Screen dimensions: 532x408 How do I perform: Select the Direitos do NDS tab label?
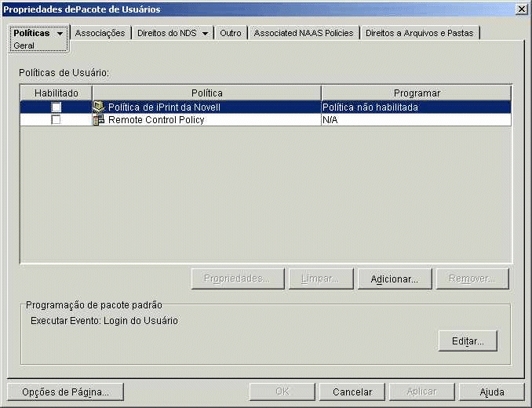167,33
